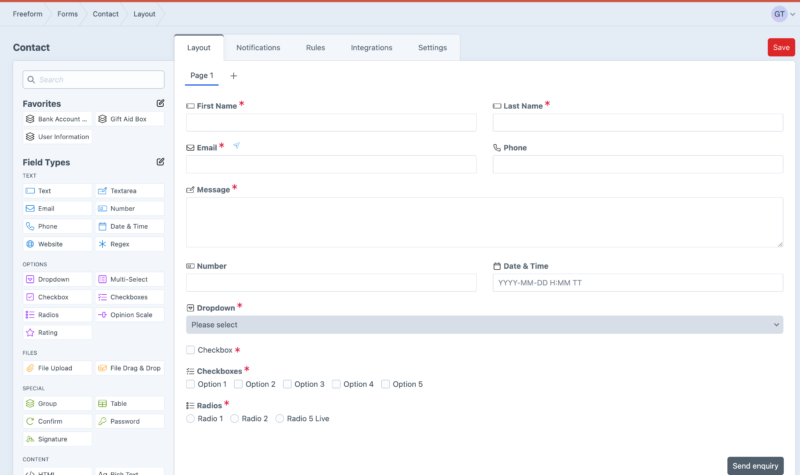800x475 pixels.
Task: Focus the field search box
Action: pyautogui.click(x=93, y=80)
